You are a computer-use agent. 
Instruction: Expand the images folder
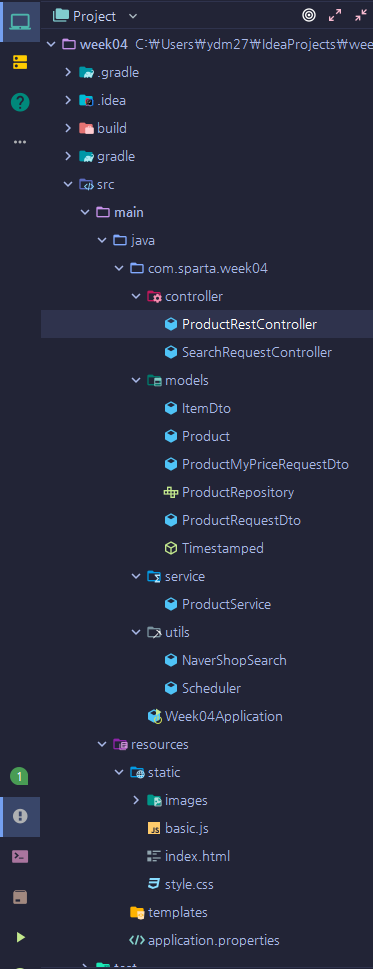(x=136, y=800)
